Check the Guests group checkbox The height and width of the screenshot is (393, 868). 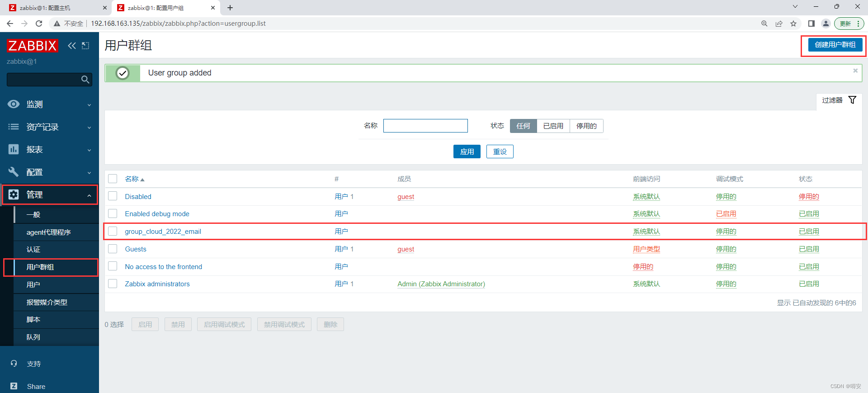[x=113, y=249]
